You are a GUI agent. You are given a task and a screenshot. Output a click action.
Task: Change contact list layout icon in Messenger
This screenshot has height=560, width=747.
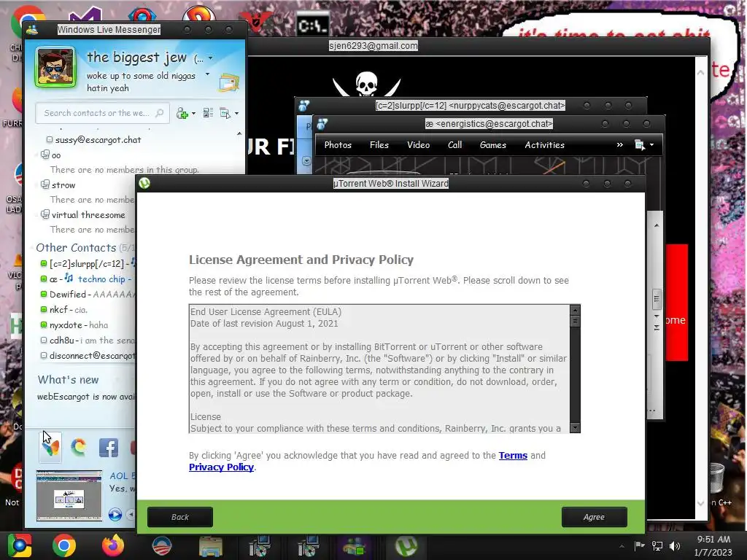[x=208, y=113]
